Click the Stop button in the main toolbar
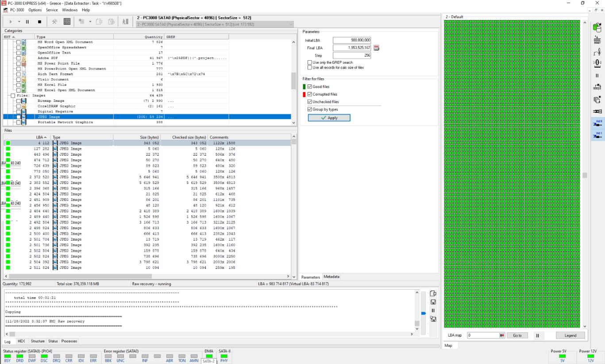Viewport: 605px width, 364px height. (39, 22)
